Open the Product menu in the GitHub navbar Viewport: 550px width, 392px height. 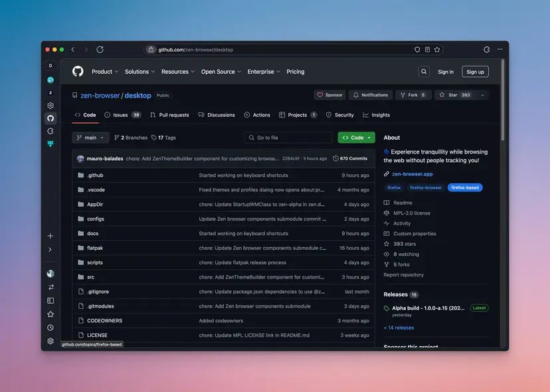coord(104,71)
